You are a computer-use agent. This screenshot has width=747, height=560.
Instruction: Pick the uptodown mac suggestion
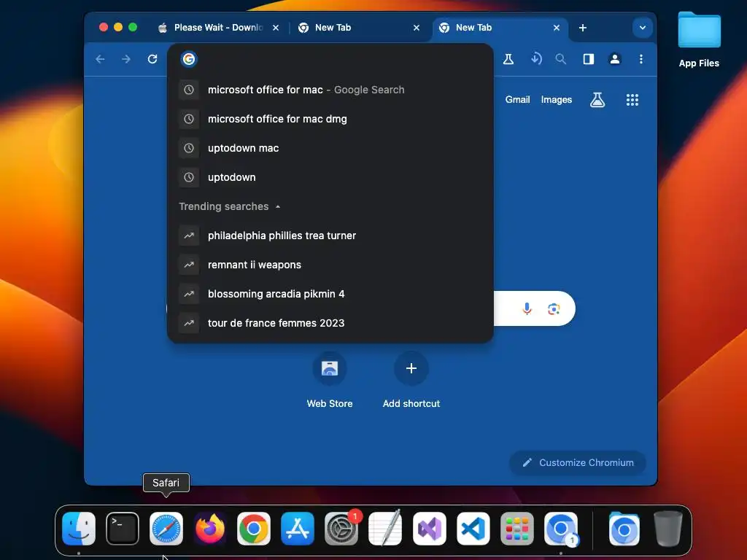(330, 148)
